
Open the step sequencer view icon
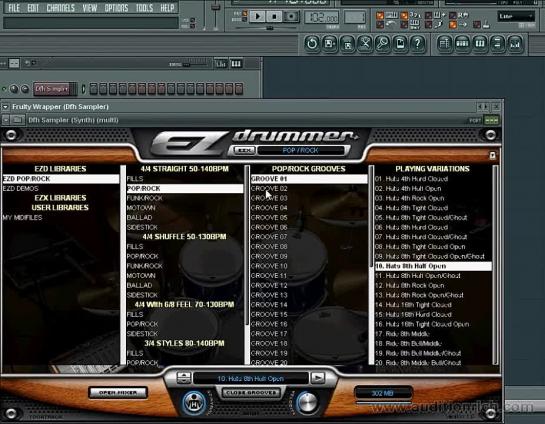(x=462, y=44)
